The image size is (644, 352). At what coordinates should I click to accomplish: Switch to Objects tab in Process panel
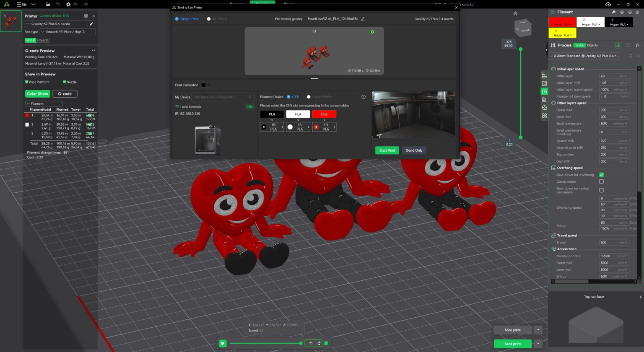coord(592,45)
